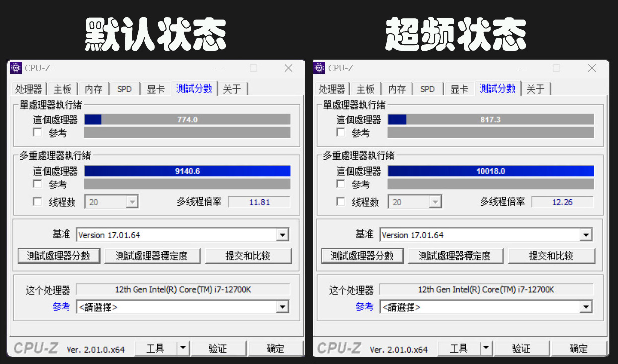This screenshot has height=364, width=618.
Task: Select the 測試分數 tab in right window
Action: 497,88
